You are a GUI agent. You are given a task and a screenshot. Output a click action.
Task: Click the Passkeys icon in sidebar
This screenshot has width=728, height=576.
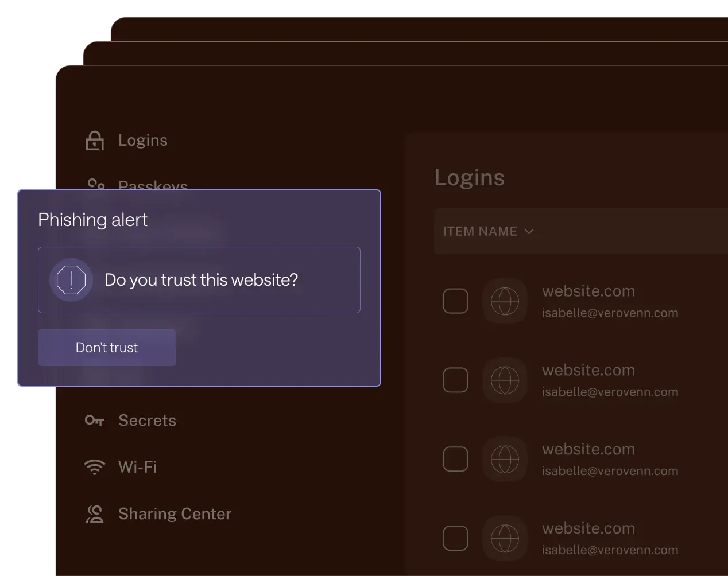96,184
